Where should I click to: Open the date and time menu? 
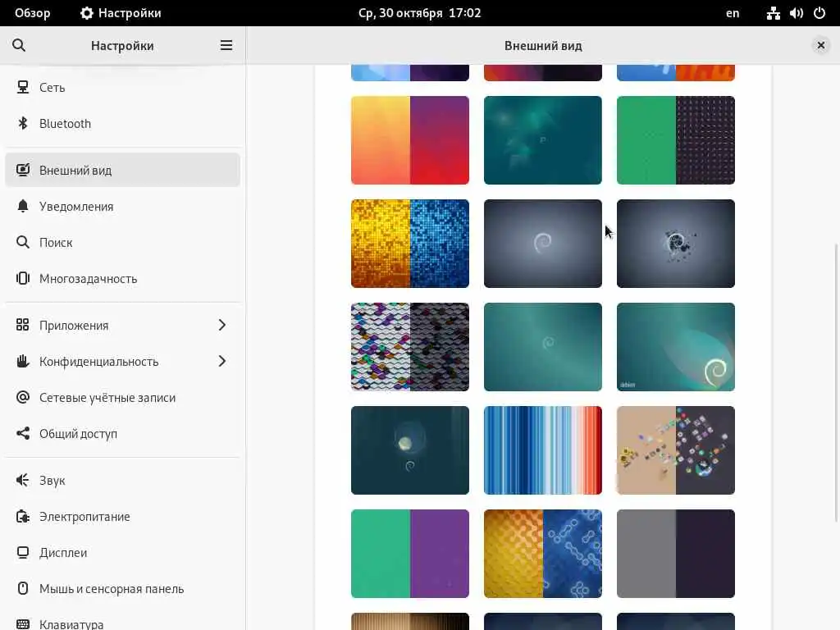click(x=420, y=13)
